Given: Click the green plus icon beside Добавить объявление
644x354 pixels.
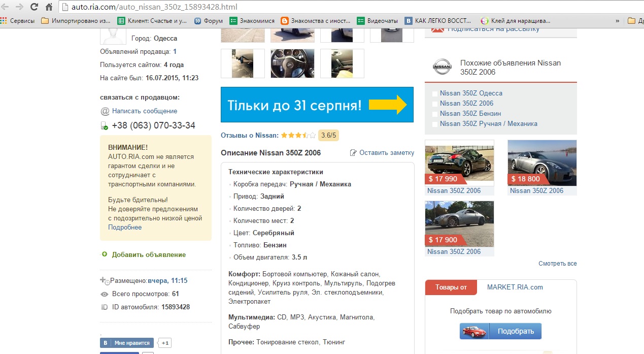Looking at the screenshot, I should pyautogui.click(x=105, y=254).
